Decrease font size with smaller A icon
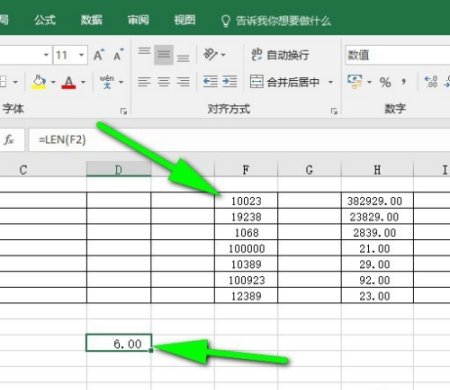 [118, 55]
